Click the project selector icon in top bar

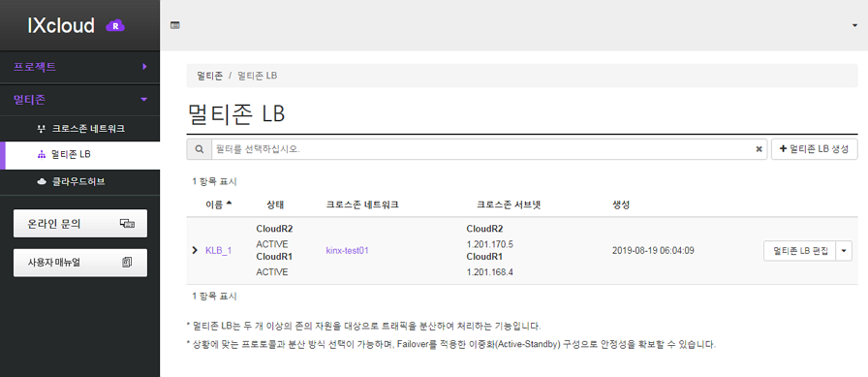175,25
